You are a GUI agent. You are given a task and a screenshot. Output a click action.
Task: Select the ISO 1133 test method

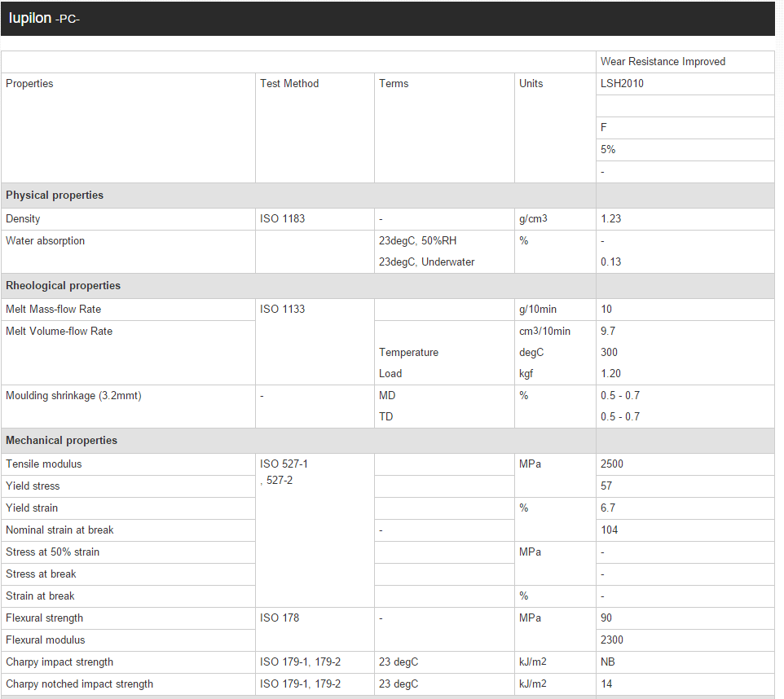(282, 309)
